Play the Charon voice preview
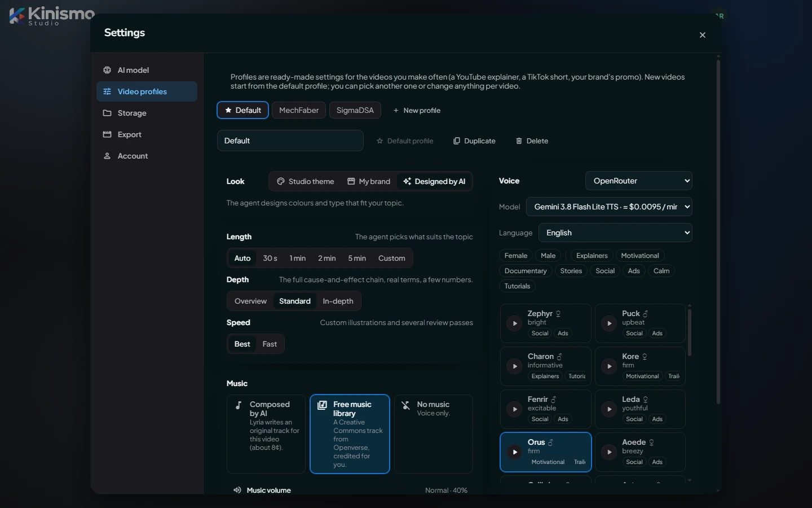The image size is (812, 508). click(514, 366)
